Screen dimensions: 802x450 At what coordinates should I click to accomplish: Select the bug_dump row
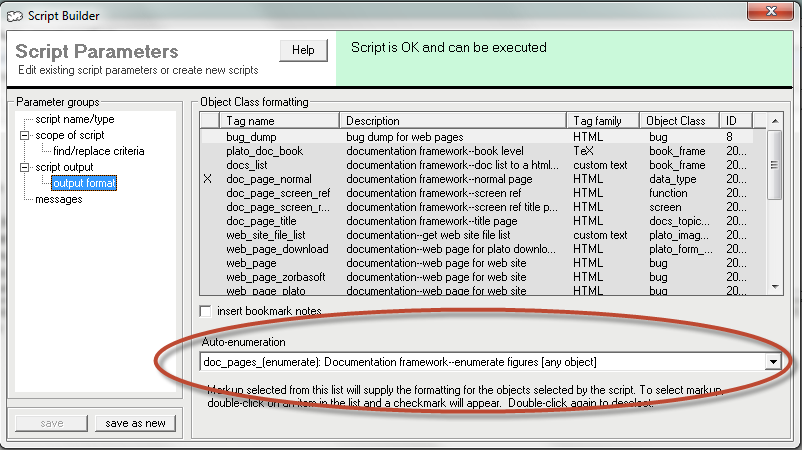pyautogui.click(x=251, y=136)
